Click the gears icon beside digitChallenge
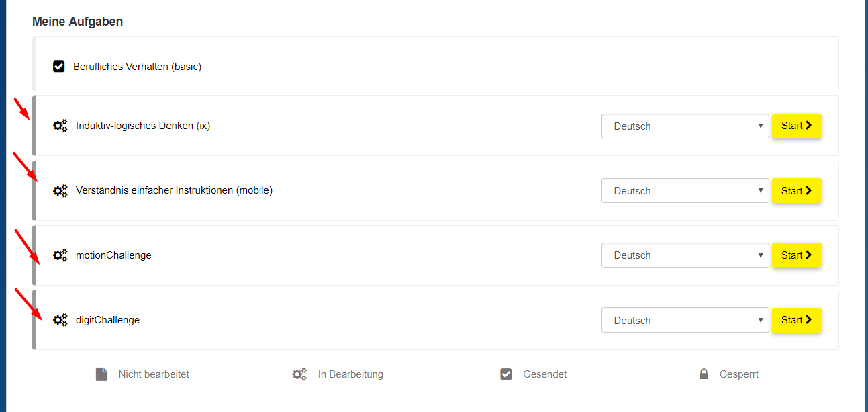868x412 pixels. point(60,320)
